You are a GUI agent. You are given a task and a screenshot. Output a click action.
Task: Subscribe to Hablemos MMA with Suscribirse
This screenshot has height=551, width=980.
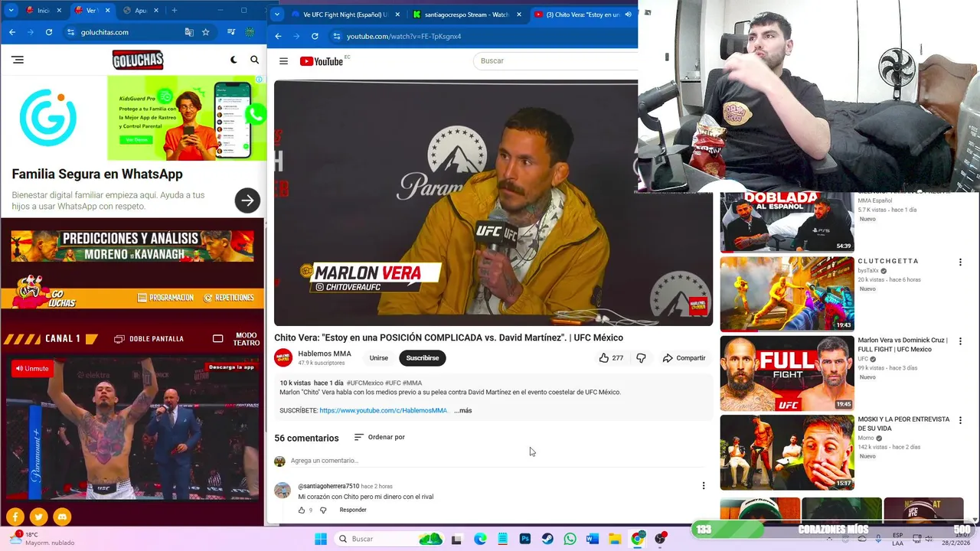tap(423, 358)
